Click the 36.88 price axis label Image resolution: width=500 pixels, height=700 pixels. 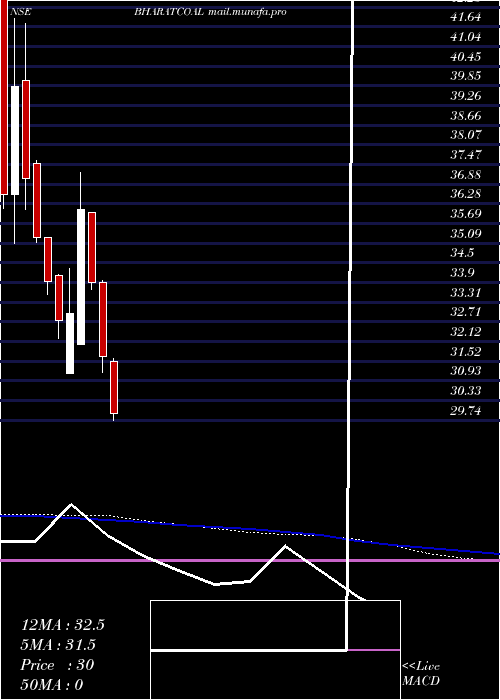tap(466, 175)
